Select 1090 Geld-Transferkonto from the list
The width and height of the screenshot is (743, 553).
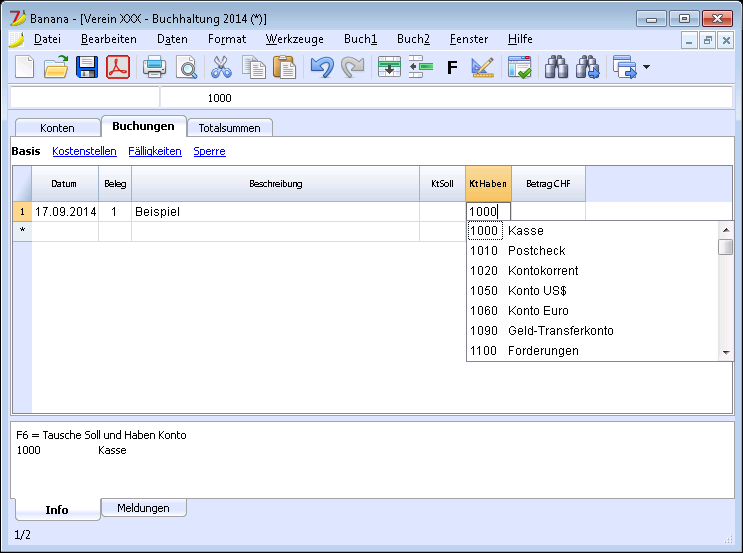coord(593,331)
